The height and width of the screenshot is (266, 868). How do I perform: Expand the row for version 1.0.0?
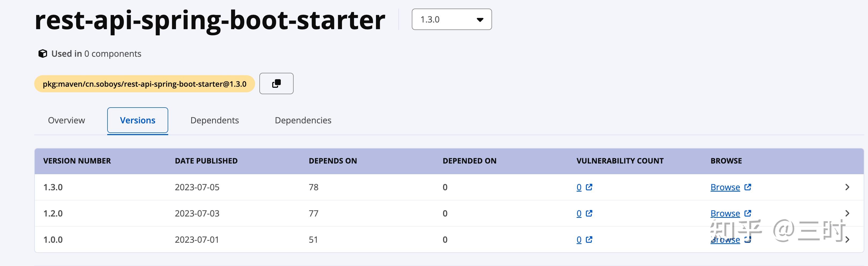pyautogui.click(x=847, y=239)
